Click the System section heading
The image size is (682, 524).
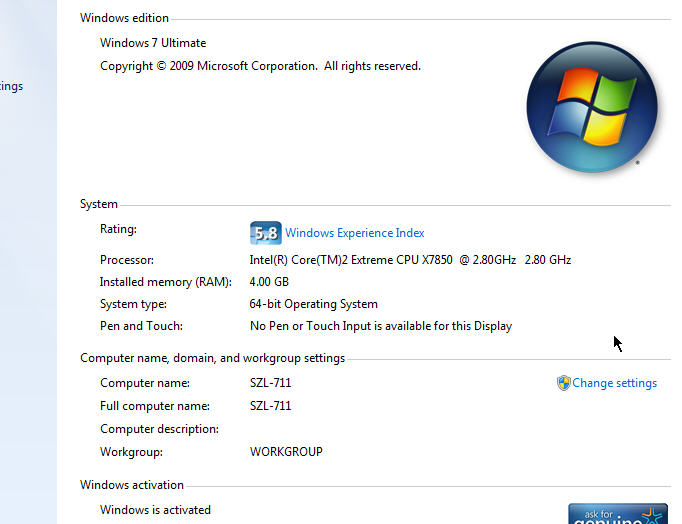99,204
